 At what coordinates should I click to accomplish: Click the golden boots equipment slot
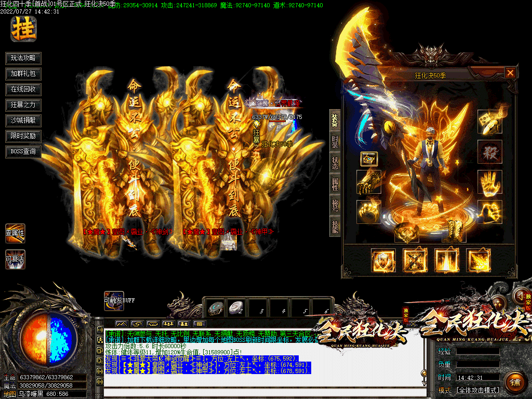454,231
